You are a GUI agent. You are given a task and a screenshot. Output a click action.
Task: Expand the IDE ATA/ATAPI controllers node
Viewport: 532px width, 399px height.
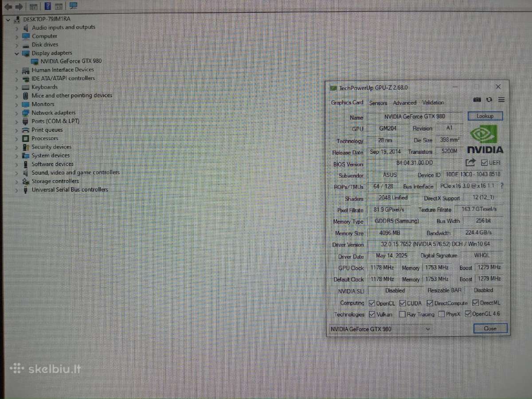[17, 79]
